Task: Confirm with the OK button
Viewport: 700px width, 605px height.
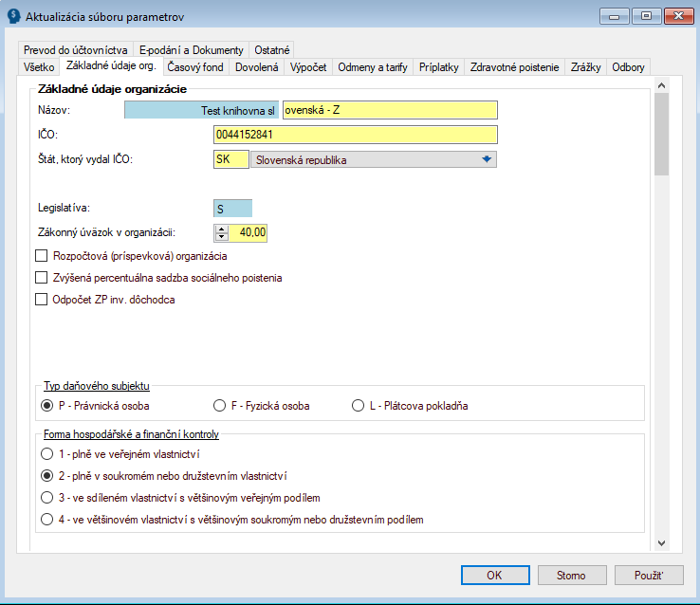Action: tap(495, 575)
